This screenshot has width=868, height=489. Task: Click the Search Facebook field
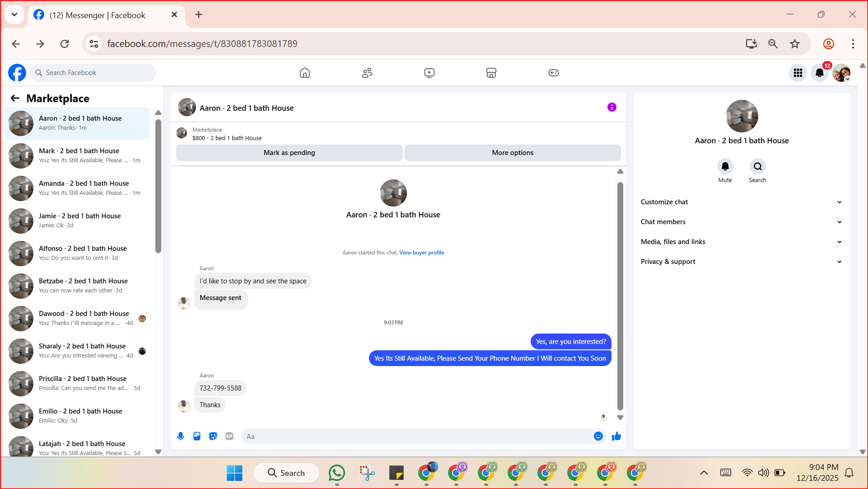click(x=93, y=73)
